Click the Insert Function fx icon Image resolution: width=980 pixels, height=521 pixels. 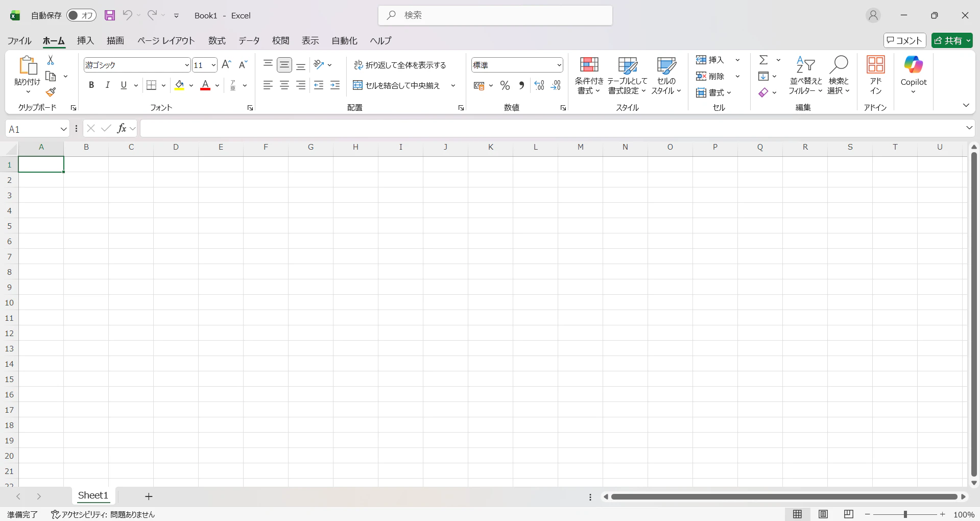pos(122,128)
